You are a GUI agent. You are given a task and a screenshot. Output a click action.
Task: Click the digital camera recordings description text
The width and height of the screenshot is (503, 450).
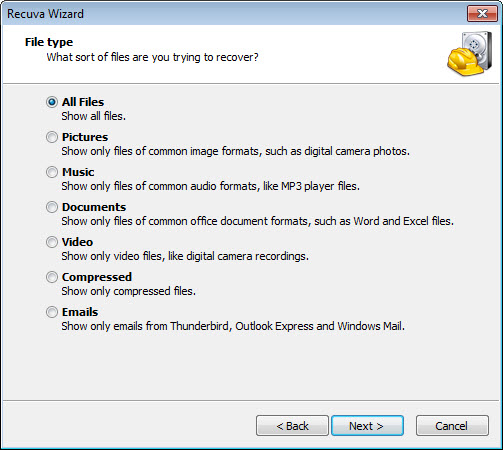pos(185,256)
